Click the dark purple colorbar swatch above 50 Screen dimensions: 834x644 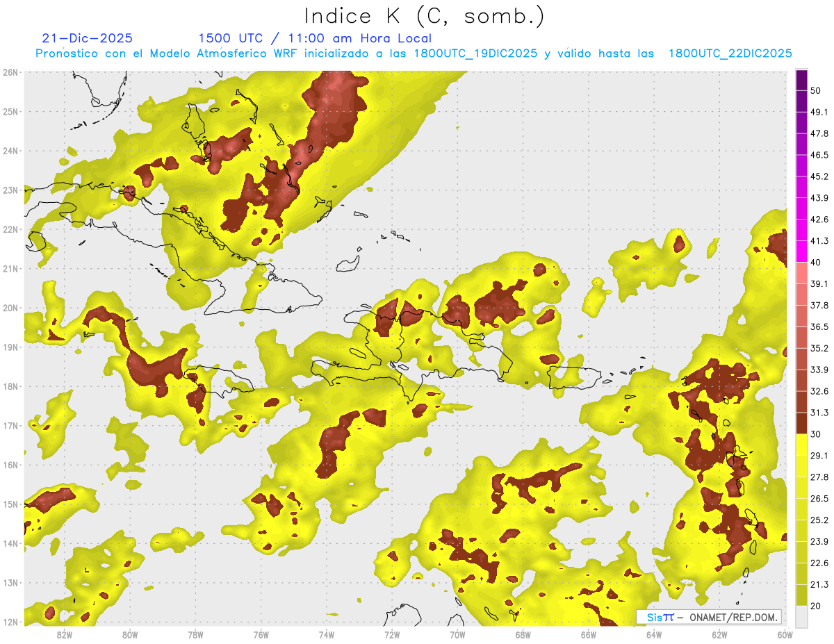click(801, 80)
